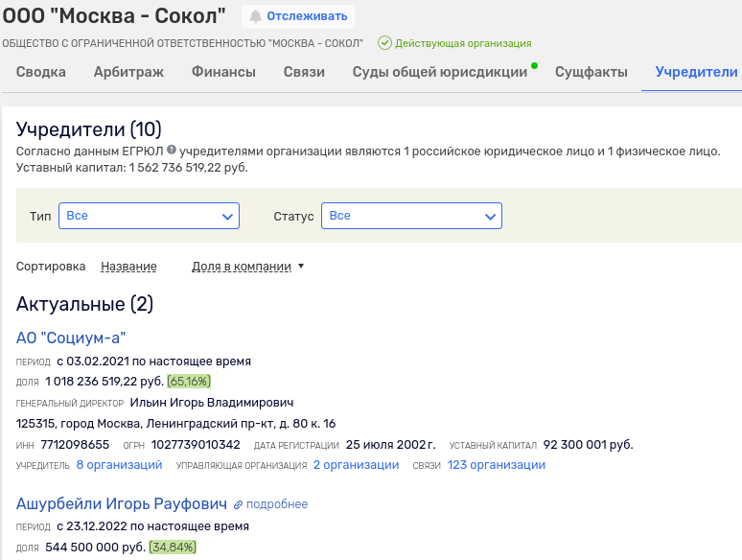Click the address line 125315, город Москва
742x560 pixels.
[x=175, y=424]
